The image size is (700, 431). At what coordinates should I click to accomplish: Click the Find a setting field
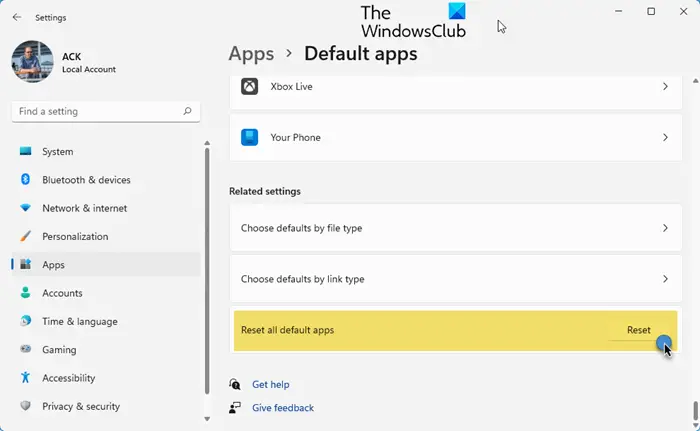tap(106, 112)
